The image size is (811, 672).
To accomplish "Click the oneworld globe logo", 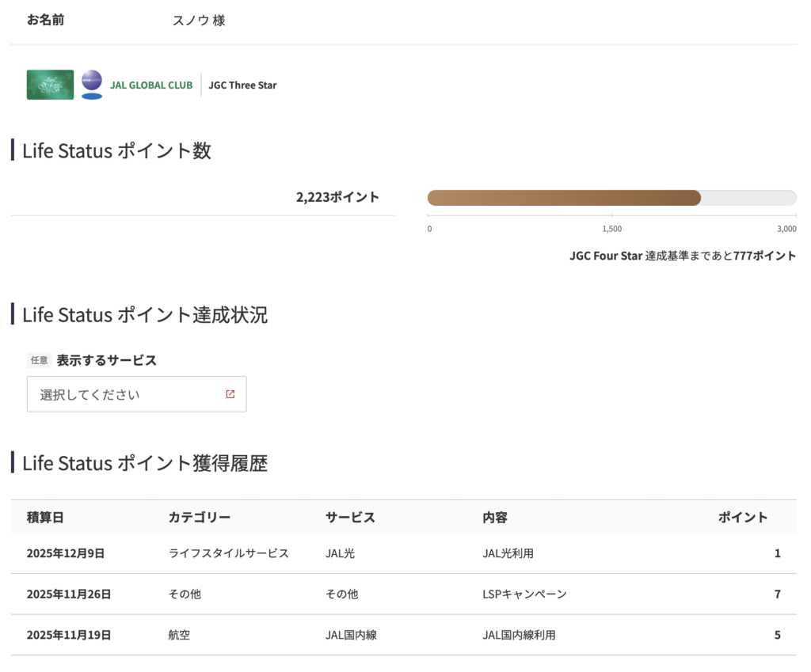I will pos(92,83).
